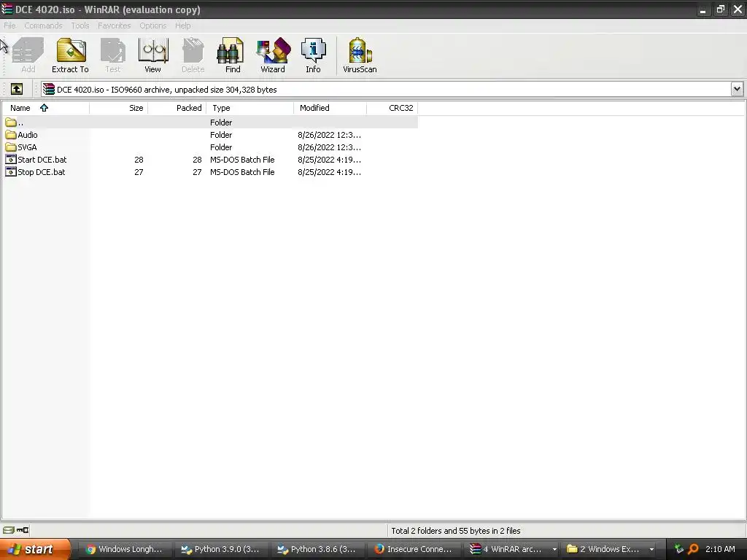Screen dimensions: 747x560
Task: Open the Options menu
Action: point(153,26)
